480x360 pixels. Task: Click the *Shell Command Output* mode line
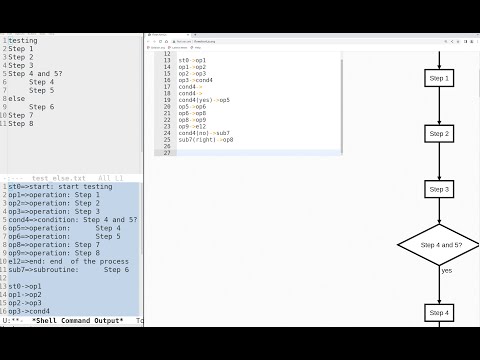[x=71, y=321]
